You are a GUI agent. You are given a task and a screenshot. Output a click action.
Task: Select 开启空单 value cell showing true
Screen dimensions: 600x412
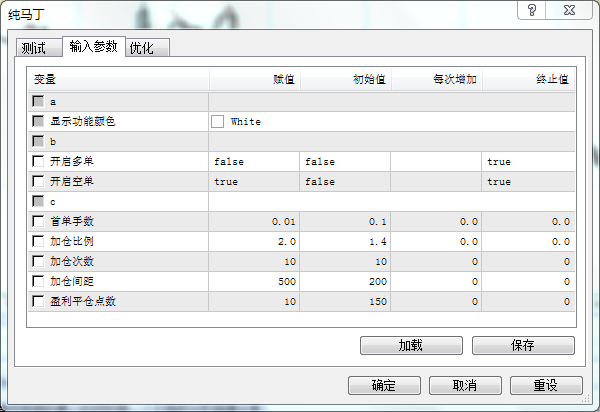254,182
